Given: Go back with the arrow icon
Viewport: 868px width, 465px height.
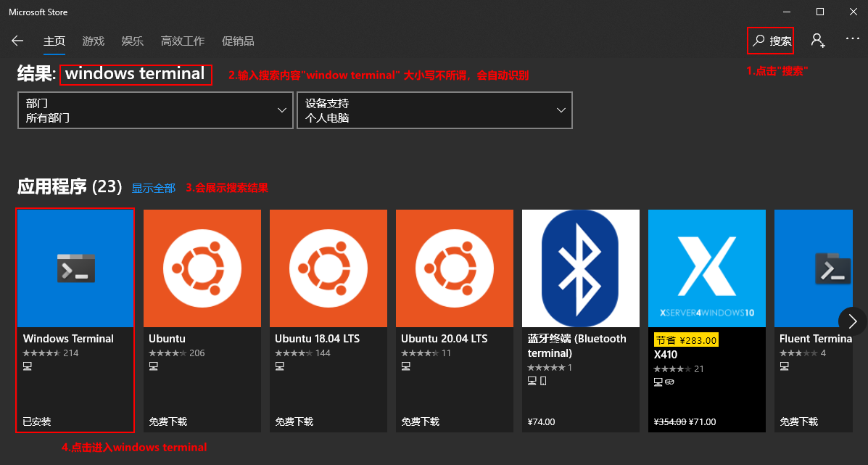Looking at the screenshot, I should coord(17,41).
